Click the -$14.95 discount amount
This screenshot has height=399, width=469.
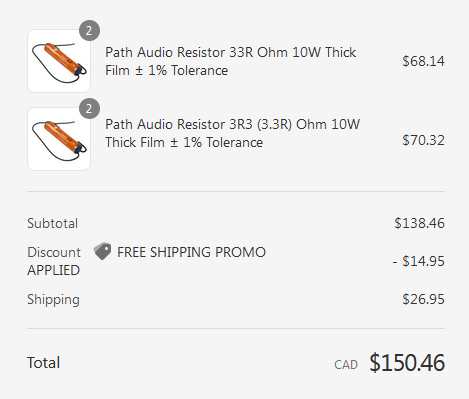419,261
